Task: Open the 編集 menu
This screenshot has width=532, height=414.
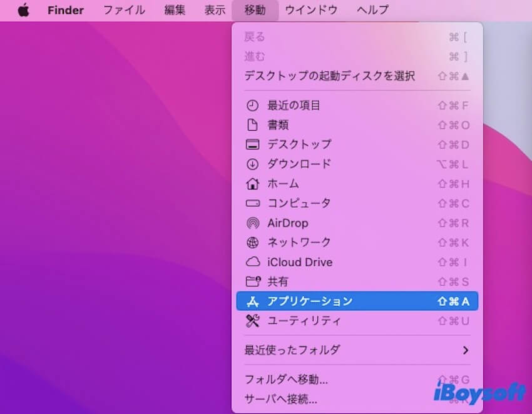Action: click(x=175, y=10)
